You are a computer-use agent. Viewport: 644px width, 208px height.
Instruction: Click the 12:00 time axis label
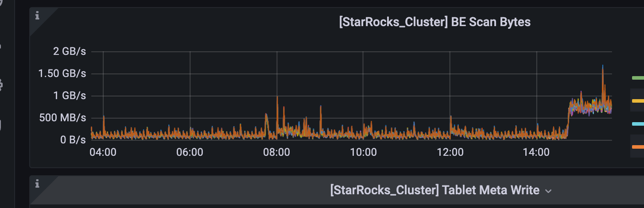450,153
